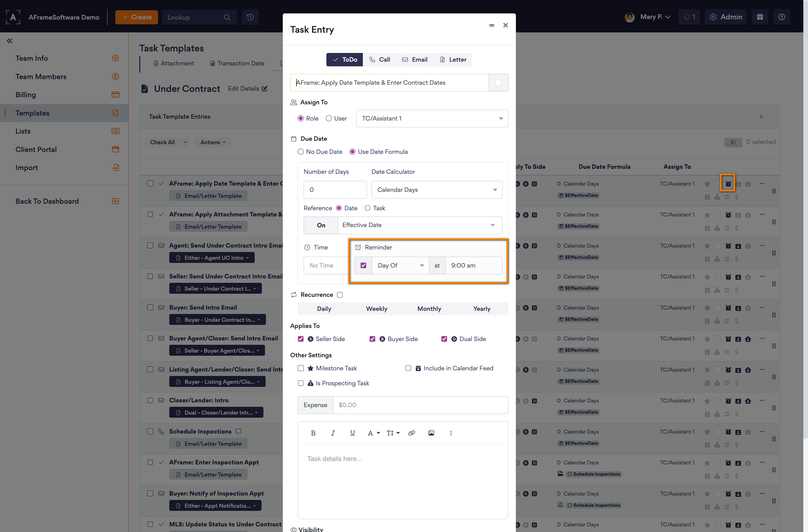The width and height of the screenshot is (808, 532).
Task: Toggle the Recurrence checkbox
Action: pyautogui.click(x=340, y=295)
